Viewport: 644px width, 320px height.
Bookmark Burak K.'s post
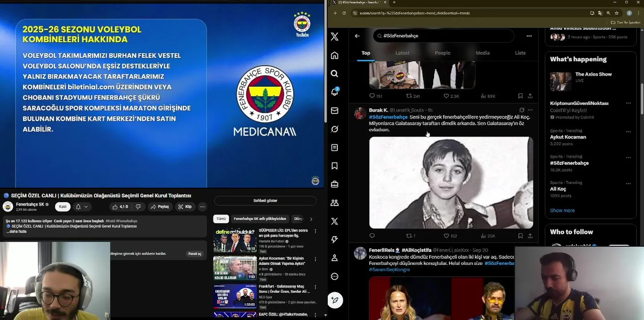click(520, 236)
